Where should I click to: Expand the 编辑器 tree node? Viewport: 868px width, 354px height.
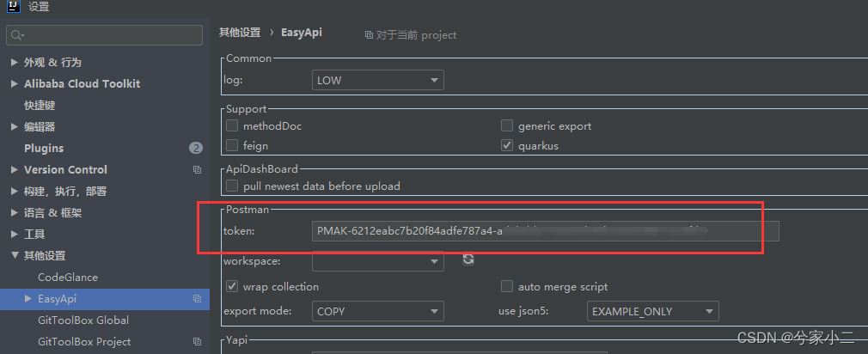click(15, 126)
